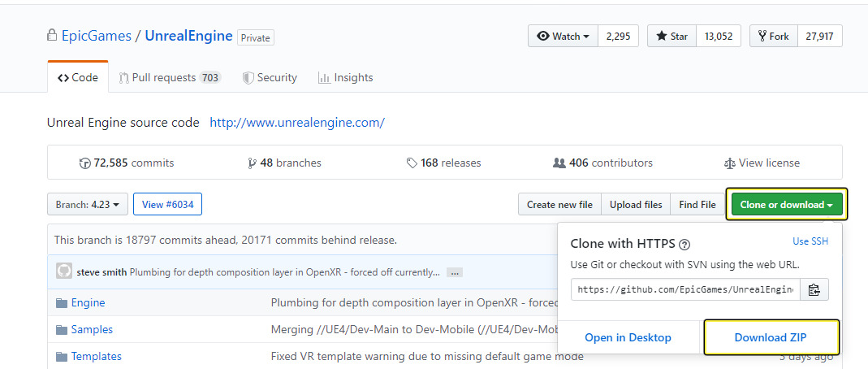Viewport: 868px width, 369px height.
Task: View the 2,295 watchers count
Action: [x=619, y=36]
